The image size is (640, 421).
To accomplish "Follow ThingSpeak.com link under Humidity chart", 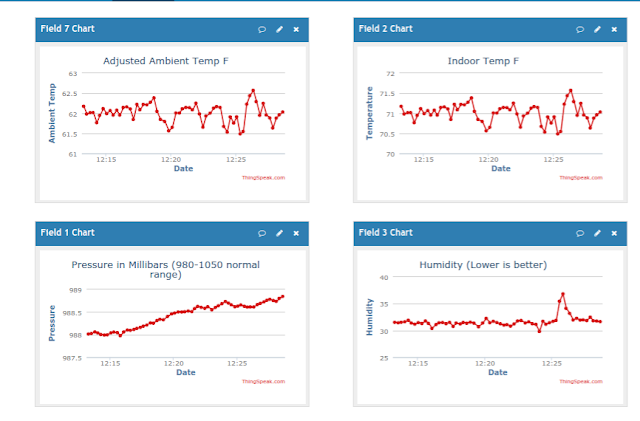I will point(581,381).
